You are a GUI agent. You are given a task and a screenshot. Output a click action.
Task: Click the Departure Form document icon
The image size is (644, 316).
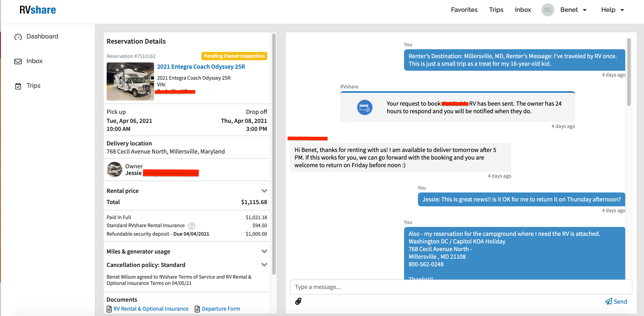[197, 309]
